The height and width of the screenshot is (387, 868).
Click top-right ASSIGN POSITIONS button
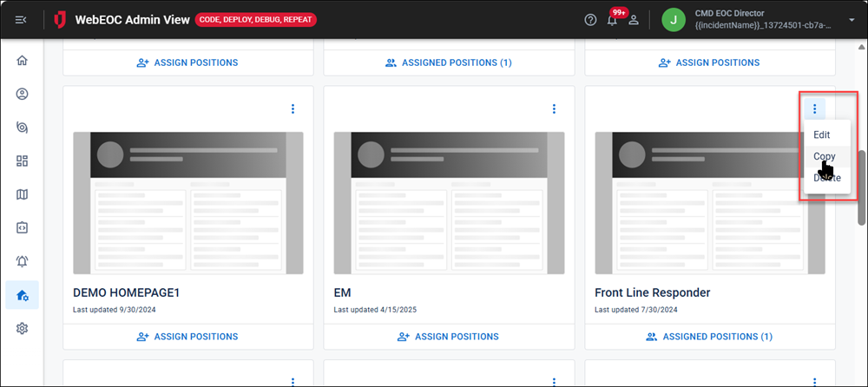tap(710, 62)
